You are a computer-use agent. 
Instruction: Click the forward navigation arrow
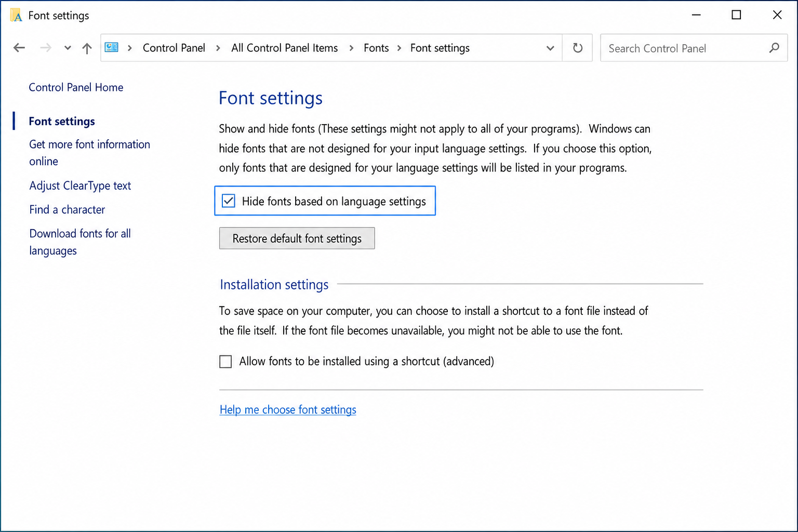tap(46, 48)
